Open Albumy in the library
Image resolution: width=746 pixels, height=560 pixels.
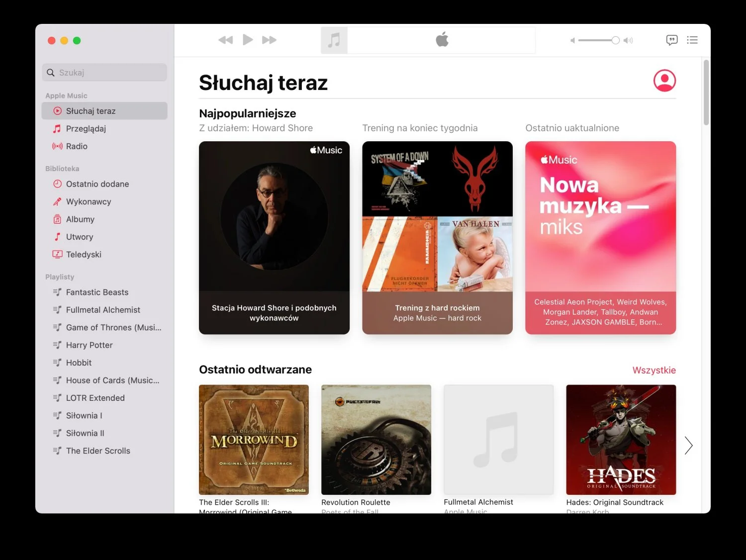104,219
